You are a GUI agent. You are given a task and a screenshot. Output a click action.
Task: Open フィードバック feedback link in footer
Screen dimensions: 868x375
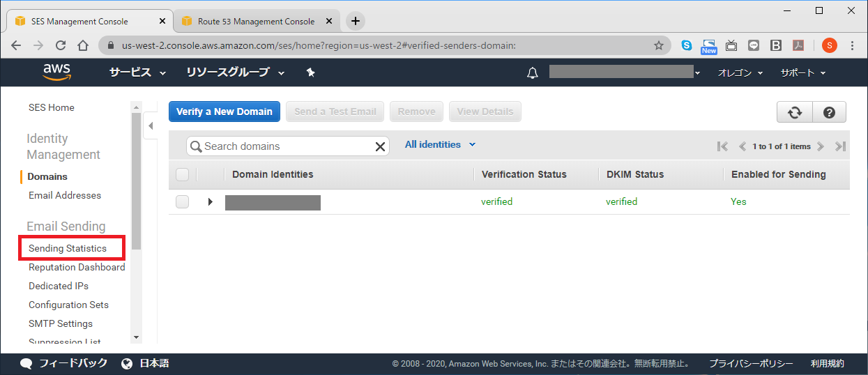(x=64, y=363)
